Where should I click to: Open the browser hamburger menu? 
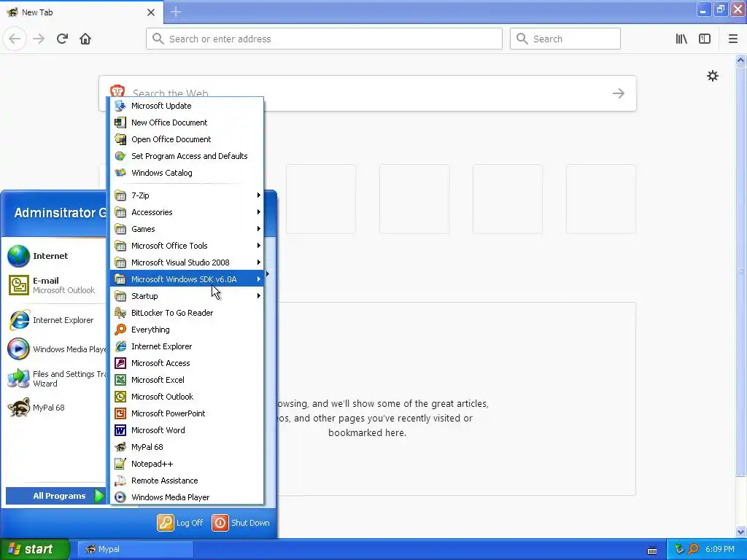pos(732,39)
